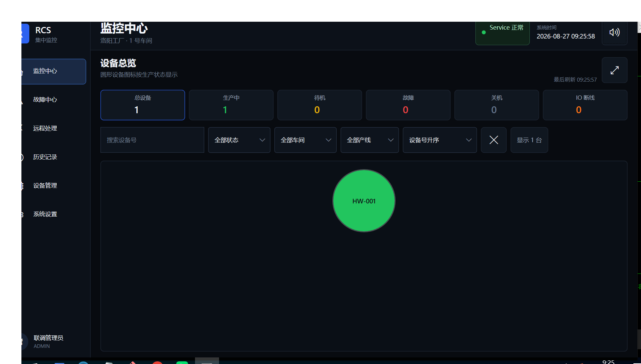The height and width of the screenshot is (364, 641).
Task: Clear filters with the X button
Action: (x=493, y=140)
